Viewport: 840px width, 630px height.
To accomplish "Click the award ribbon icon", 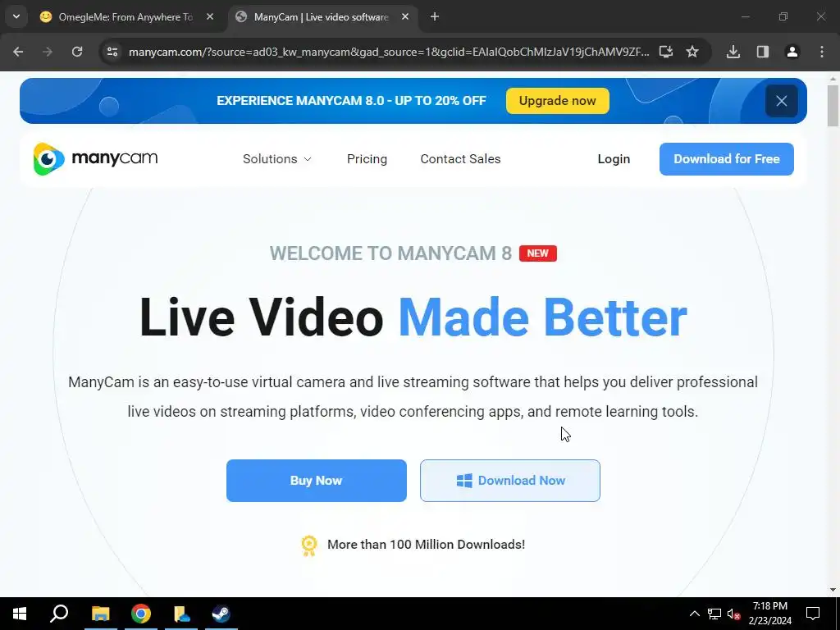I will click(309, 546).
